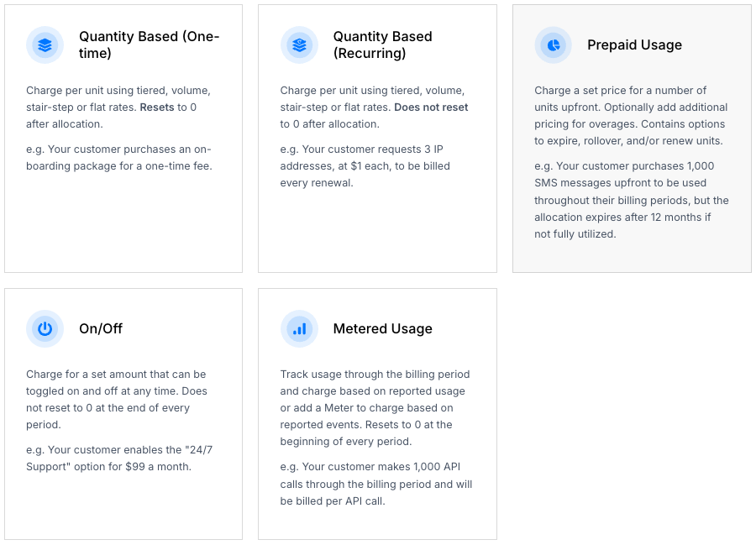
Task: Click the layers icon on Quantity Based (One-time)
Action: pyautogui.click(x=45, y=45)
